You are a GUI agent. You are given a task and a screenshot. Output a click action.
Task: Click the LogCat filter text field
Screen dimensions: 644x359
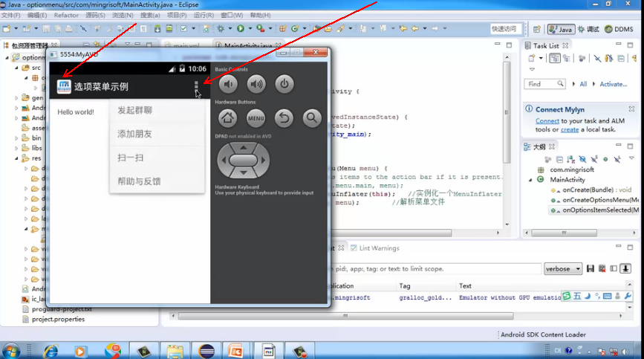click(x=435, y=268)
